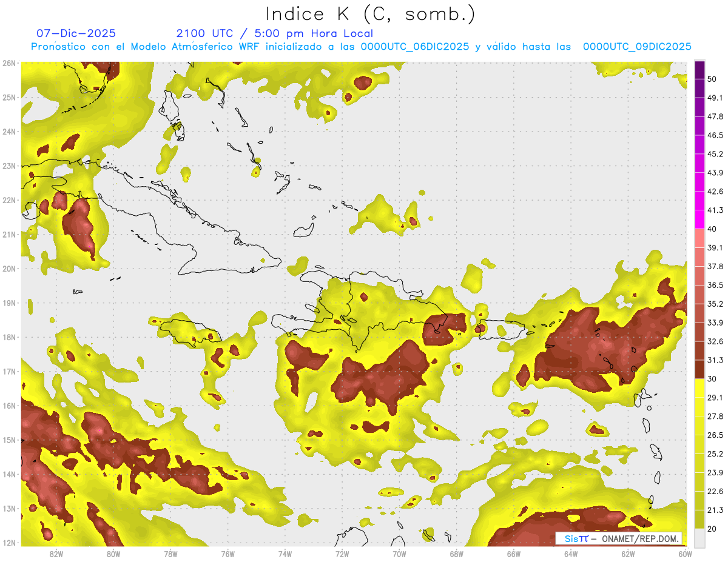
Task: Click the "Pronostico con el Modelo Atmosferico WRF" line
Action: (x=361, y=47)
